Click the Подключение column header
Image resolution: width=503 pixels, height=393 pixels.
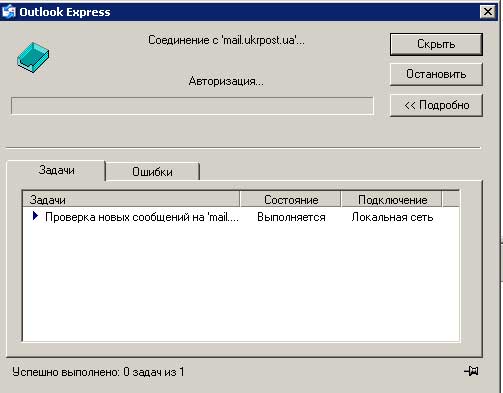[x=392, y=199]
